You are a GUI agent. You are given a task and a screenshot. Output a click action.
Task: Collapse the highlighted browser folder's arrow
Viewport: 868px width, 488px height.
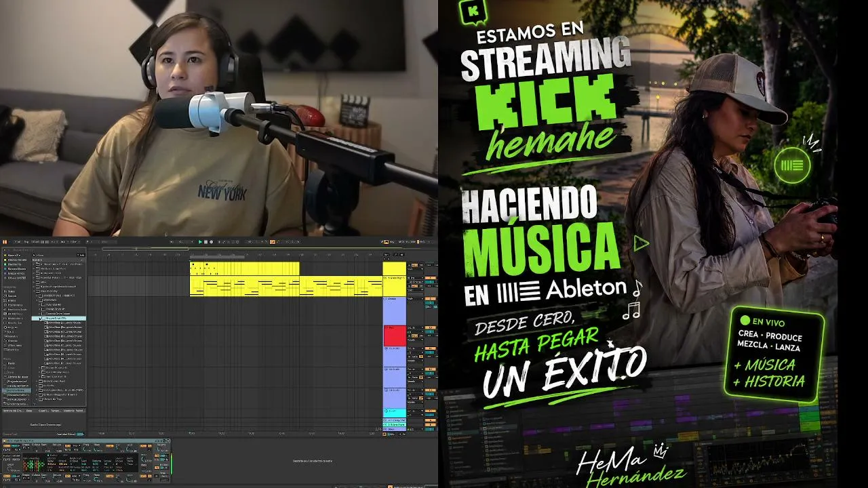[x=40, y=319]
